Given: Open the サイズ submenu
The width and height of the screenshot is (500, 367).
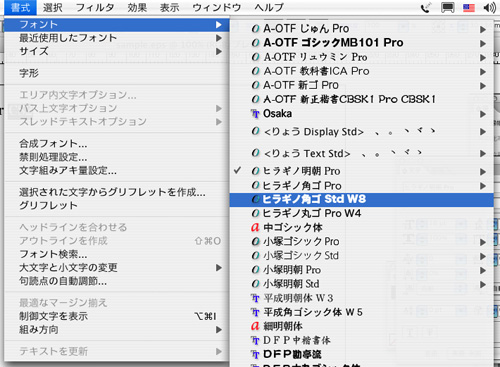Looking at the screenshot, I should click(117, 51).
